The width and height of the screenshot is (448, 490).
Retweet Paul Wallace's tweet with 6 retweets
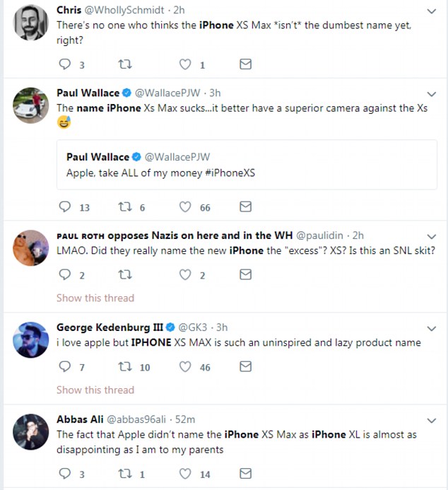pyautogui.click(x=125, y=207)
